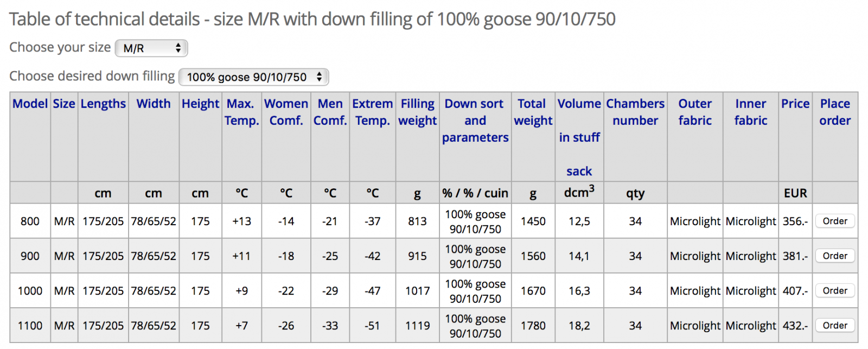Select the Chambers number column header
The image size is (868, 349).
point(635,112)
